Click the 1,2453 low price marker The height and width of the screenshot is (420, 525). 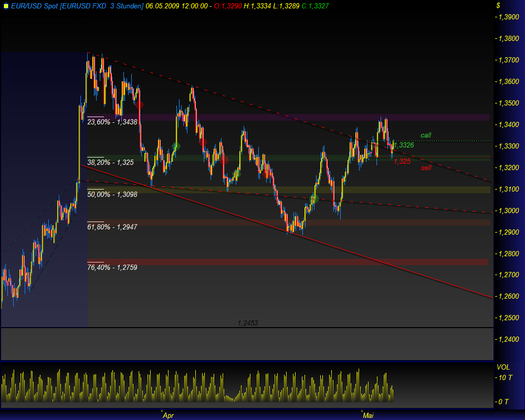[247, 322]
